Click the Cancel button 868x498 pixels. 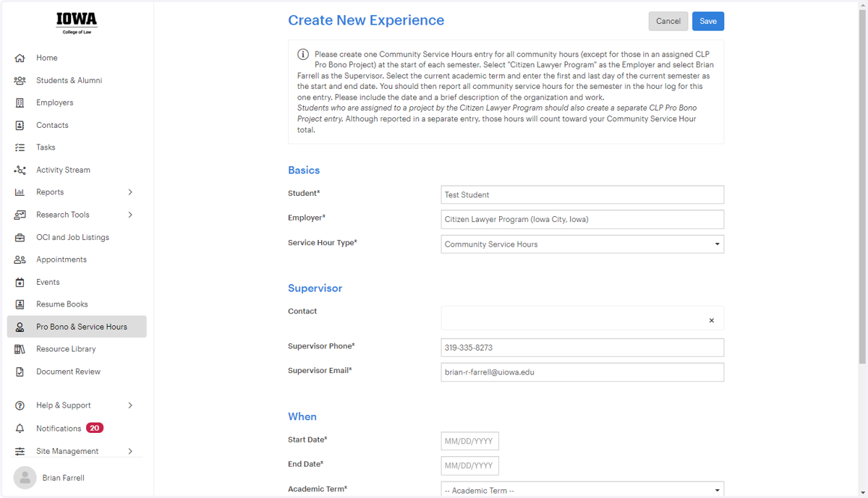[x=668, y=21]
